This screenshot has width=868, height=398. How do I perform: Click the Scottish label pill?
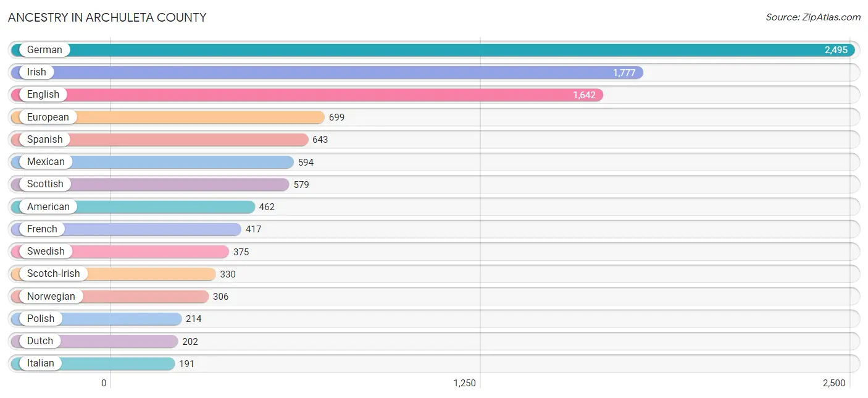point(45,184)
